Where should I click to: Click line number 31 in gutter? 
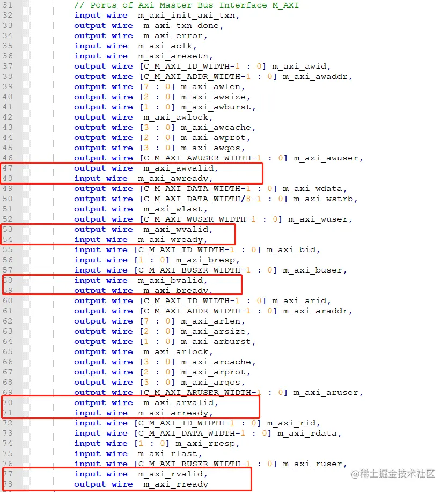pos(7,5)
